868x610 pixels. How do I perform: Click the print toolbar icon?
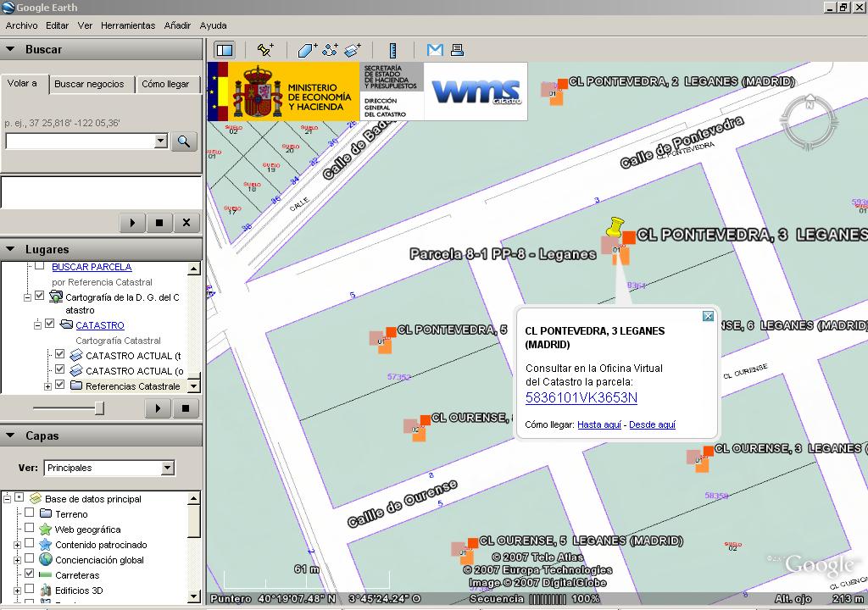point(457,50)
